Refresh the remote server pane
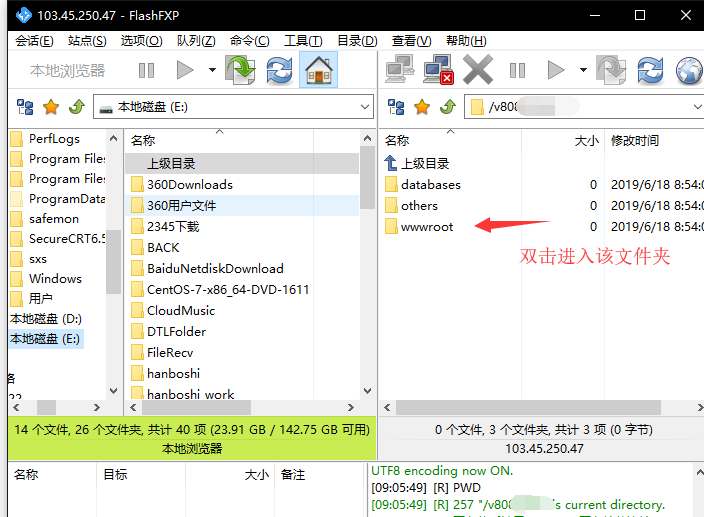The image size is (704, 517). 650,70
